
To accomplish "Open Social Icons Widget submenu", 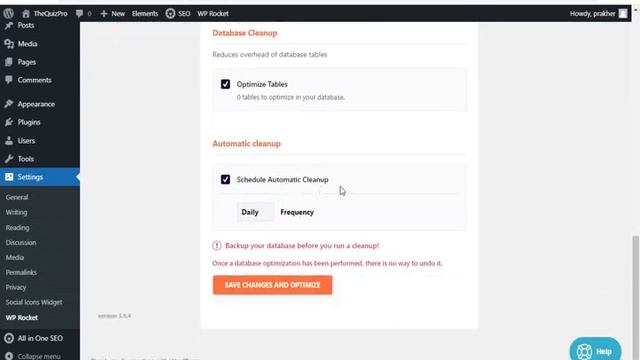I will coord(34,302).
